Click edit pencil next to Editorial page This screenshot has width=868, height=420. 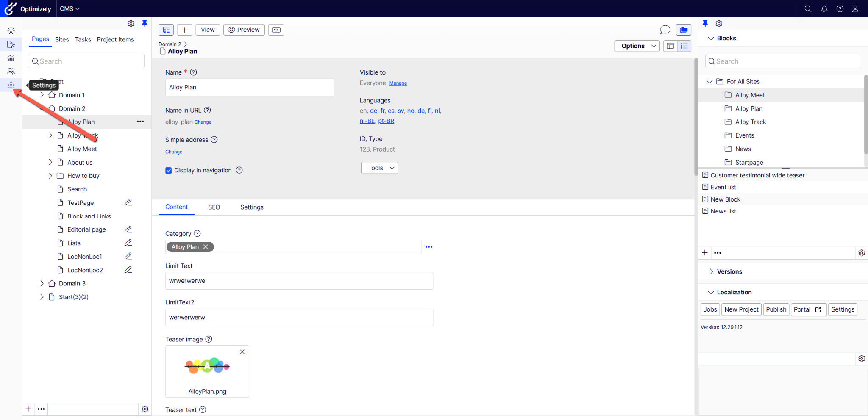click(x=128, y=229)
